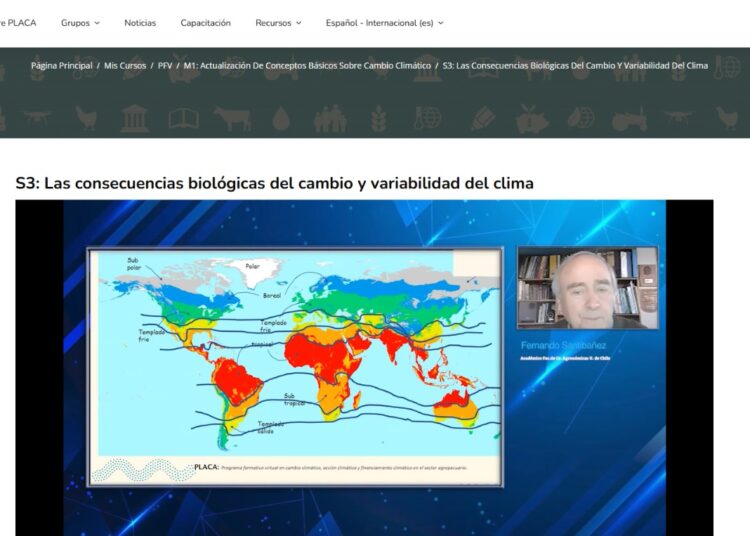
Task: Click Fernando Santibañez's webcam thumbnail
Action: (x=587, y=288)
